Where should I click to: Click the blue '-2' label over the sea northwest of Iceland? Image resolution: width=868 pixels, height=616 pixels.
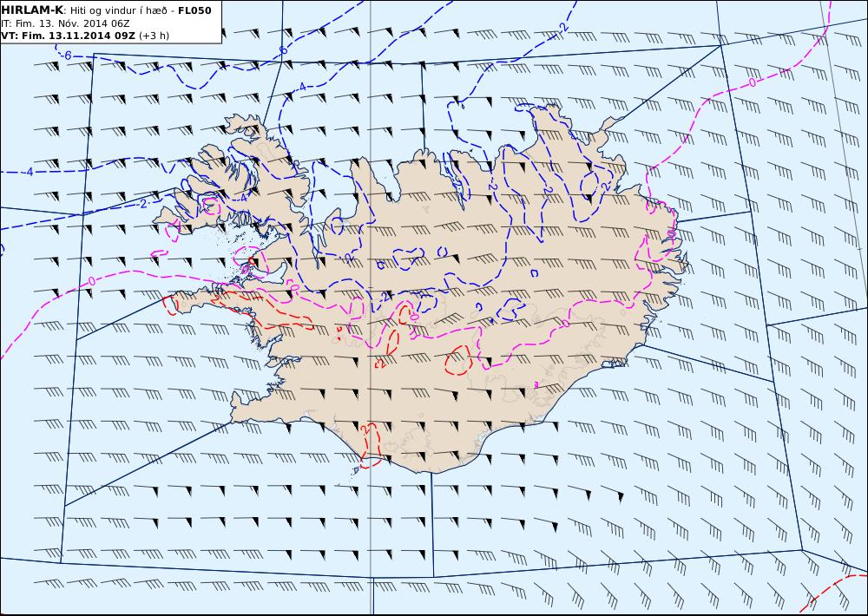[x=142, y=204]
